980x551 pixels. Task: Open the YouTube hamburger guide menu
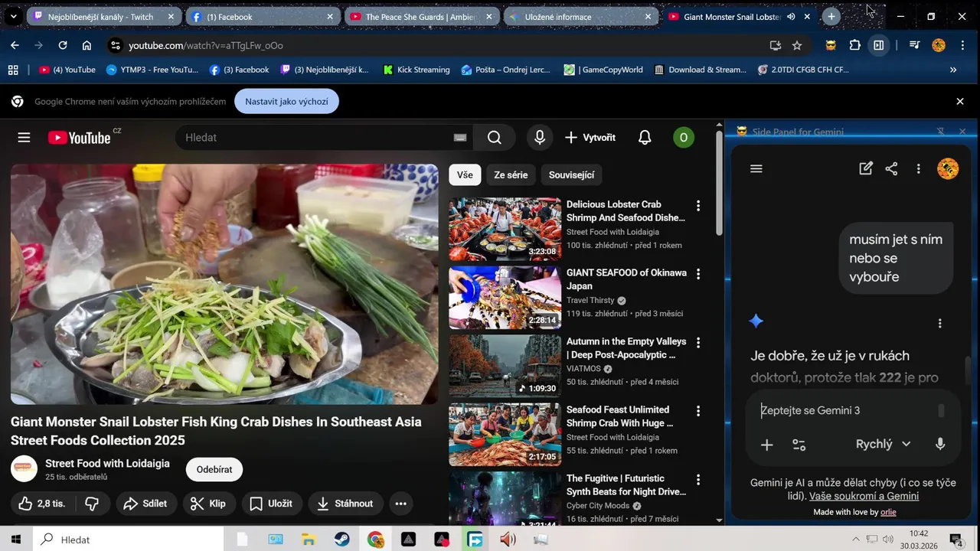24,138
